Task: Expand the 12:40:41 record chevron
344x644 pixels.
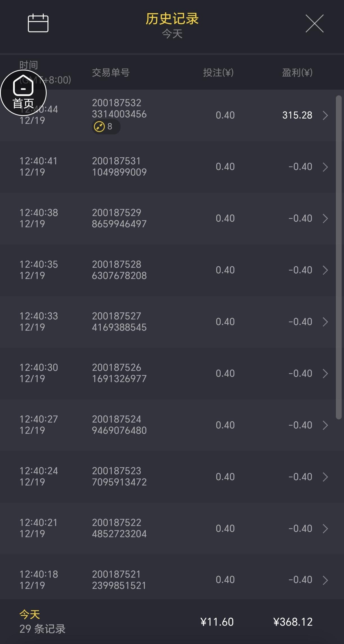Action: (x=325, y=167)
